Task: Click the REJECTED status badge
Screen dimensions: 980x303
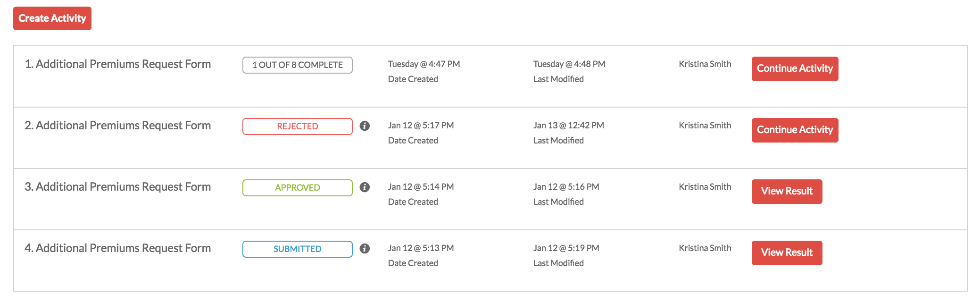Action: pyautogui.click(x=298, y=126)
